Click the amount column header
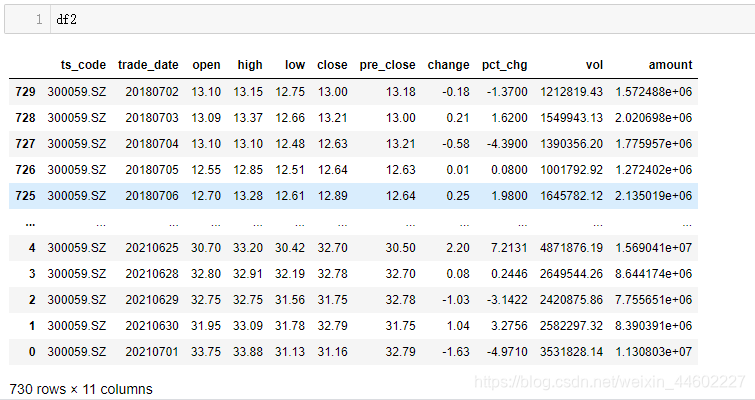This screenshot has height=400, width=755. pyautogui.click(x=670, y=65)
